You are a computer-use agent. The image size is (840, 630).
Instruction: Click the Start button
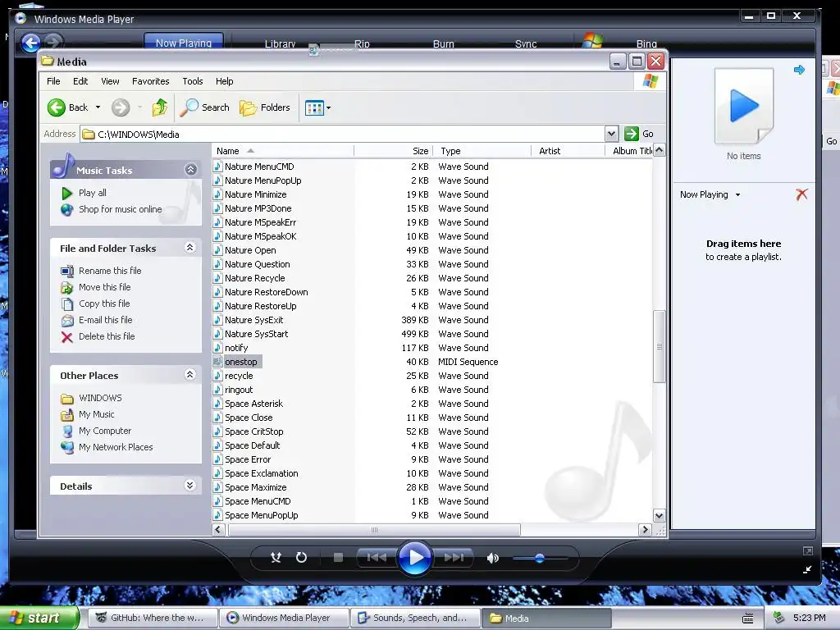pyautogui.click(x=39, y=618)
